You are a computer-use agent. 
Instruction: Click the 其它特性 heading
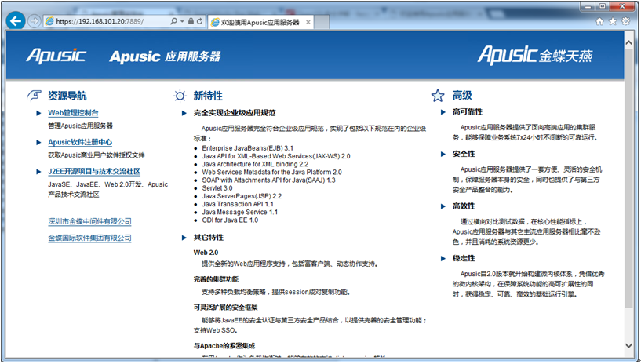click(x=209, y=238)
